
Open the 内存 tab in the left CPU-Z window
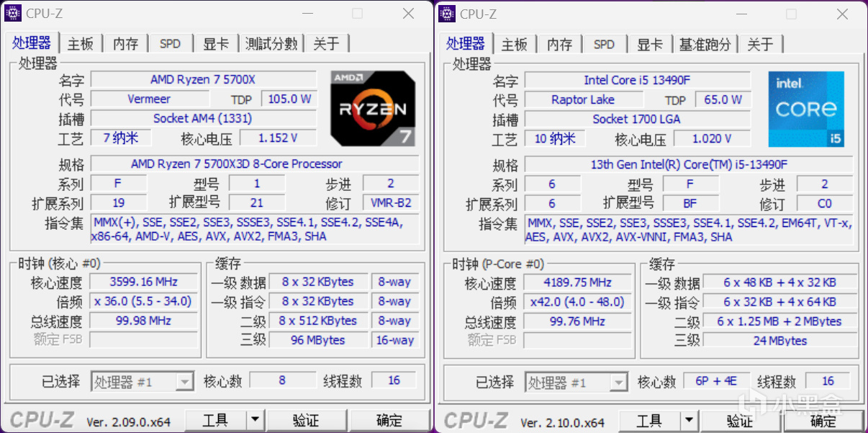pos(125,44)
